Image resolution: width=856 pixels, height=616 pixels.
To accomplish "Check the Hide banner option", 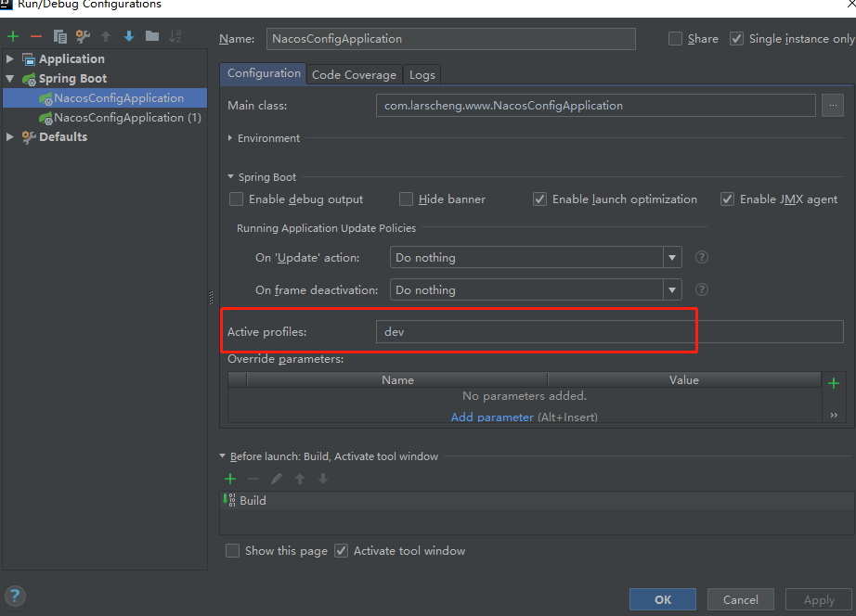I will pyautogui.click(x=406, y=199).
